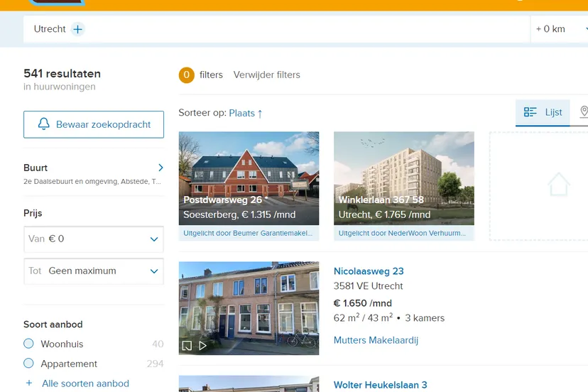Expand the Buurt neighborhood filter

click(160, 168)
